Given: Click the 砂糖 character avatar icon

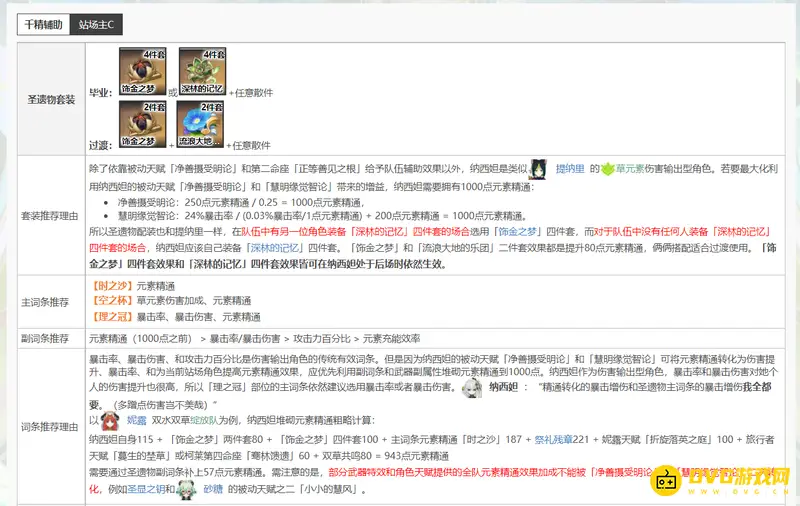Looking at the screenshot, I should (x=187, y=489).
